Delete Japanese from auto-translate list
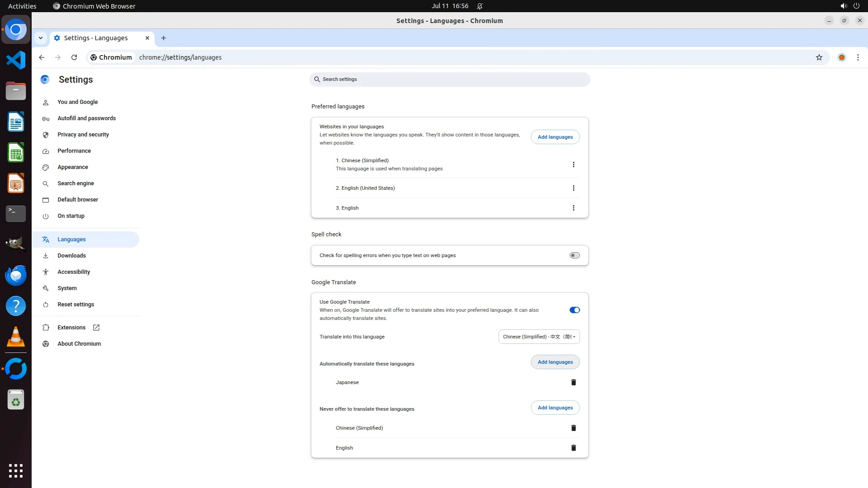The height and width of the screenshot is (488, 868). click(573, 382)
